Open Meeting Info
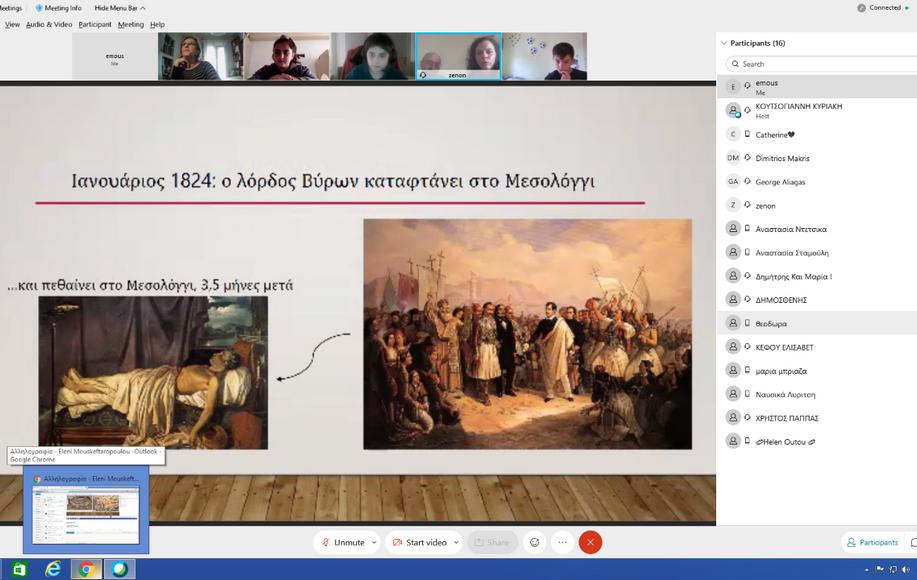Image resolution: width=917 pixels, height=580 pixels. coord(58,8)
